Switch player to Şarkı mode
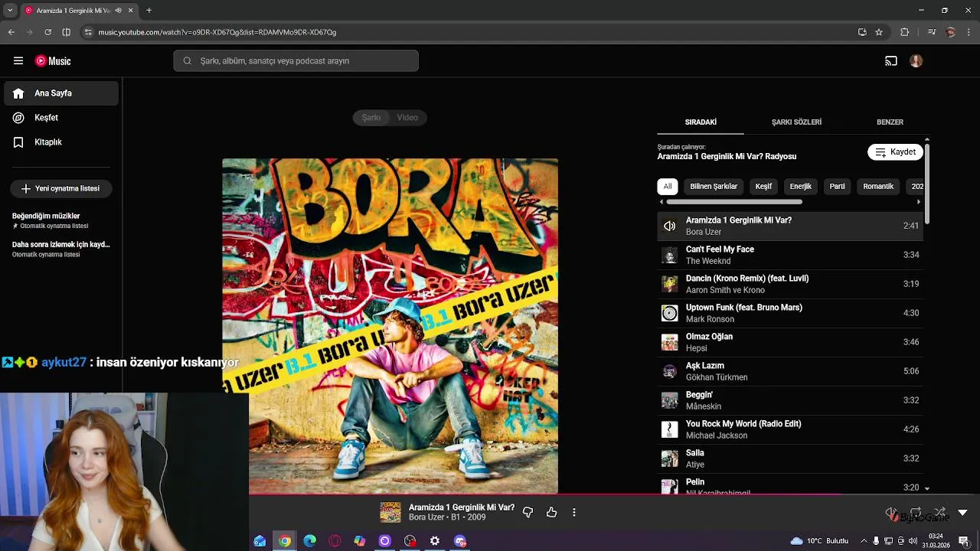980x551 pixels. tap(371, 118)
